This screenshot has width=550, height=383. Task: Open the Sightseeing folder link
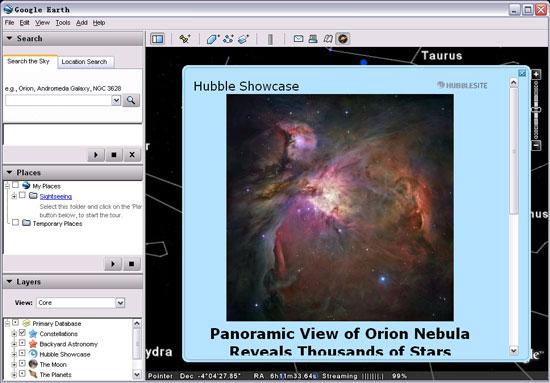(x=56, y=196)
